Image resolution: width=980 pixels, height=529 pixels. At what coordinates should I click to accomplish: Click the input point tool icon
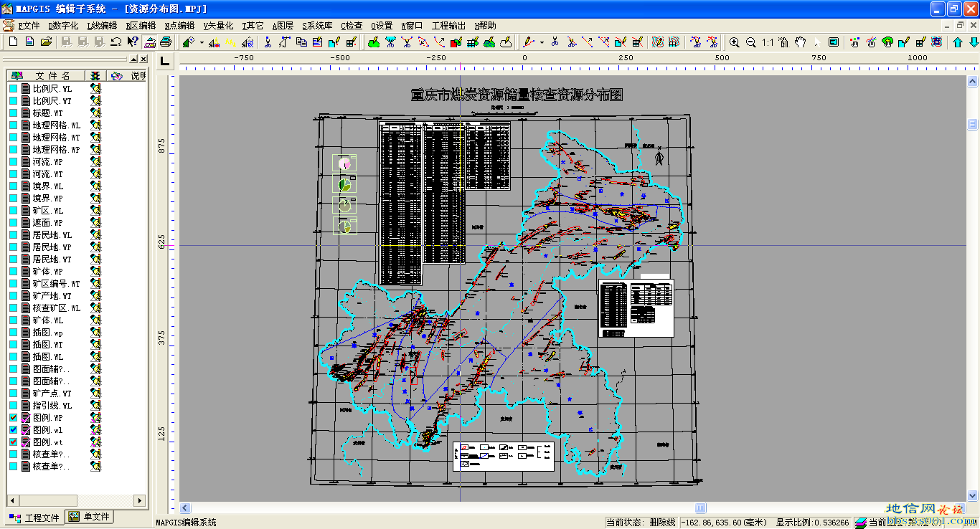[188, 42]
